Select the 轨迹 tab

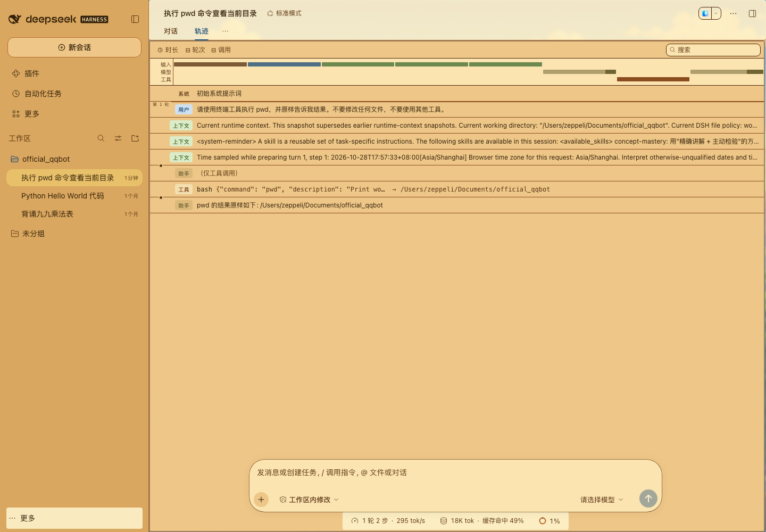[x=202, y=31]
